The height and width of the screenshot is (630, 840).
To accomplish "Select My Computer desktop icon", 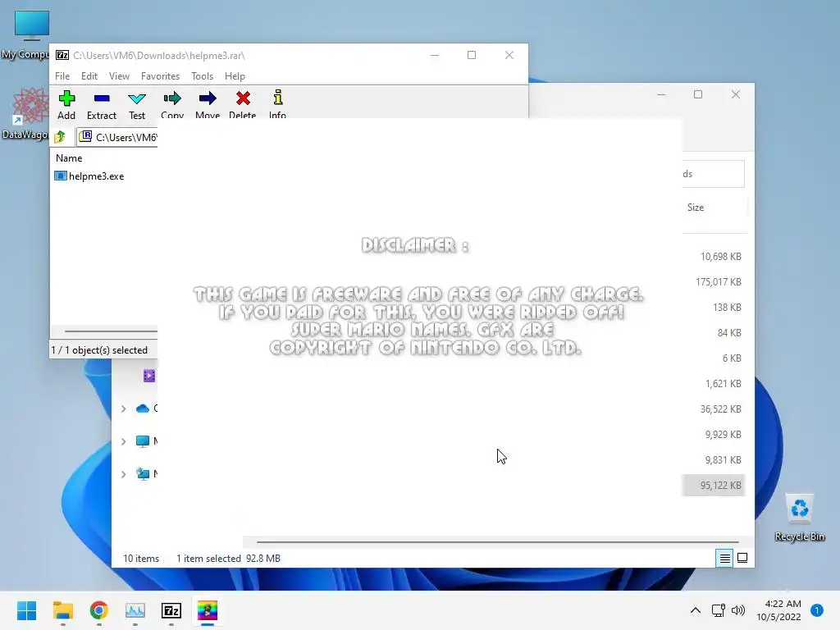I will 25,34.
